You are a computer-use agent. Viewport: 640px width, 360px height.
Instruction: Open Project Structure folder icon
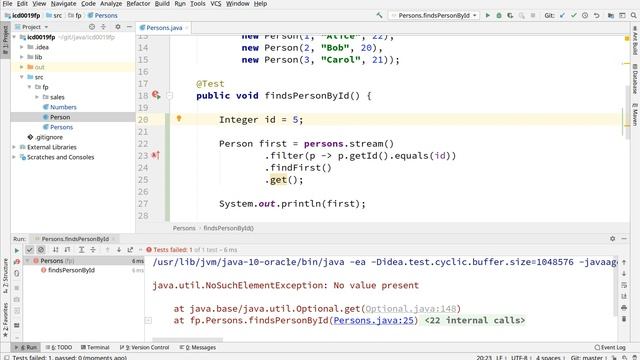tap(611, 15)
